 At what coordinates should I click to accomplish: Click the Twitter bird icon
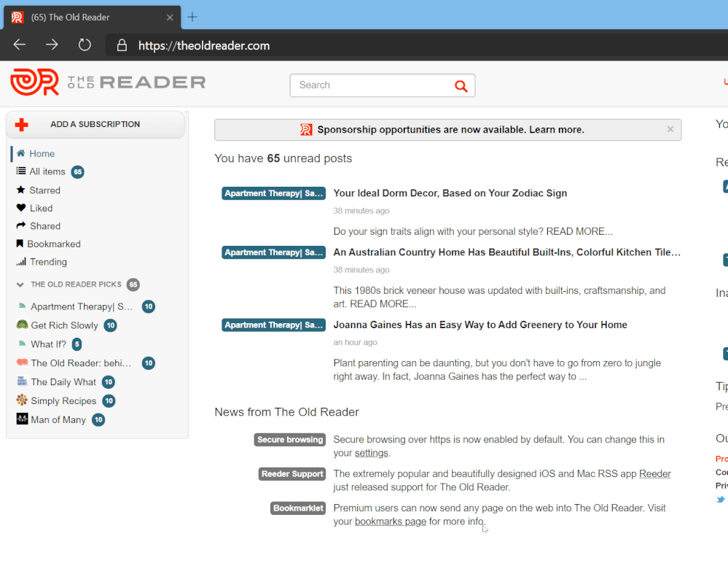click(720, 500)
